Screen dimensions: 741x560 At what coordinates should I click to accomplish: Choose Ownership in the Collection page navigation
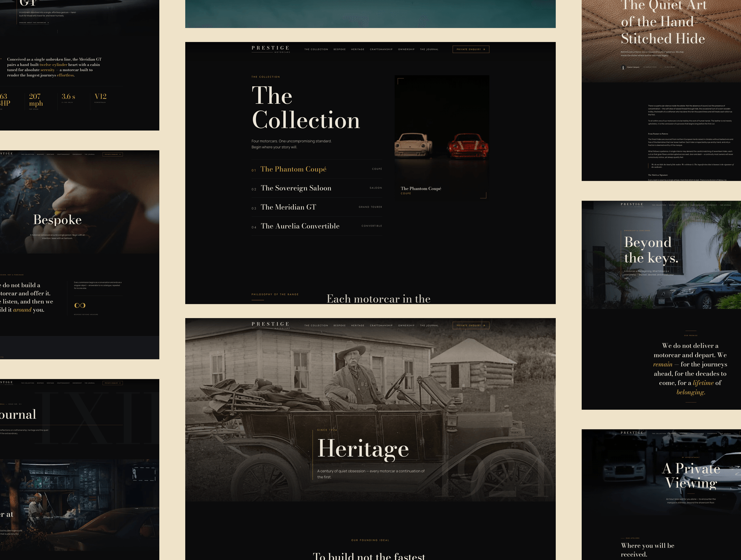[406, 49]
